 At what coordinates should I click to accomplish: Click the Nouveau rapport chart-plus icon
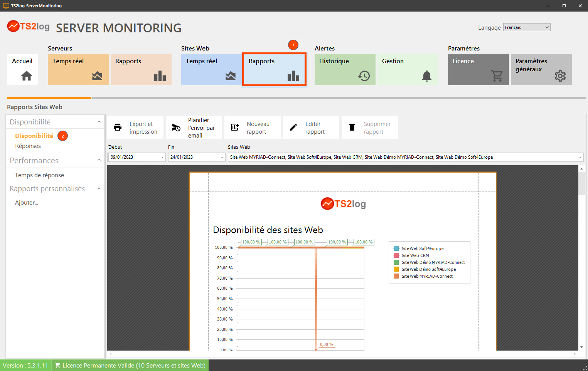[x=235, y=127]
